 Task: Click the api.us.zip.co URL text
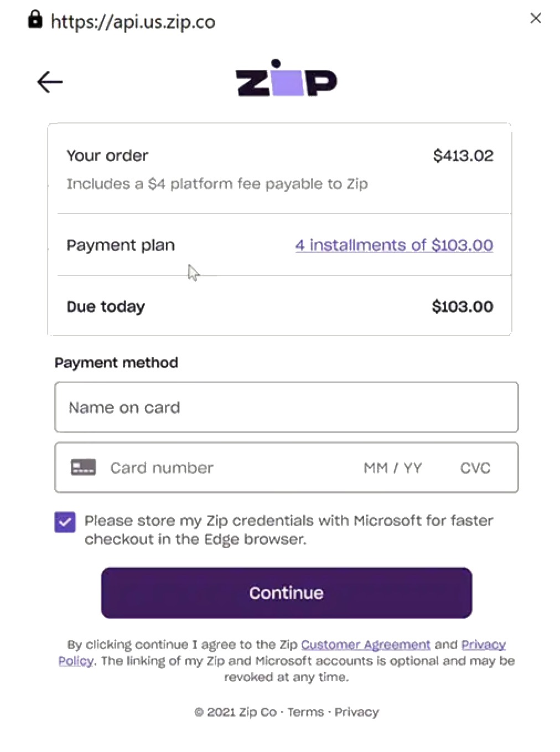pos(133,22)
